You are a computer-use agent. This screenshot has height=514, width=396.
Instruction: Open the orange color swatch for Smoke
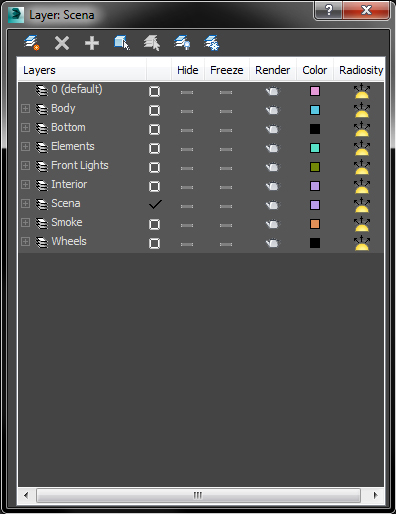click(x=315, y=224)
